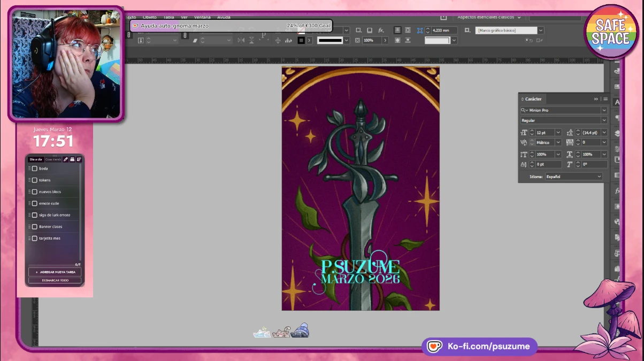Click the font search magnifier icon
Image resolution: width=644 pixels, height=361 pixels.
[x=524, y=110]
